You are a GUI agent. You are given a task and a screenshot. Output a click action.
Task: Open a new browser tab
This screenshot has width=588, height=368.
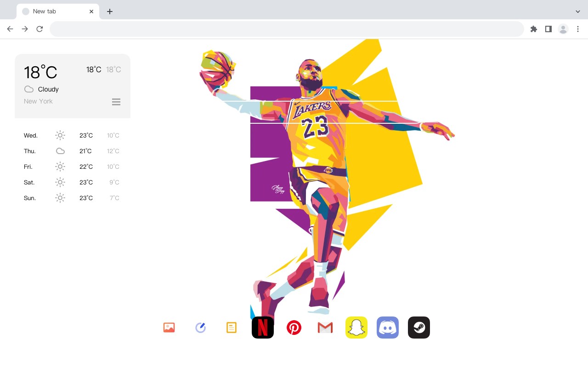[x=110, y=11]
